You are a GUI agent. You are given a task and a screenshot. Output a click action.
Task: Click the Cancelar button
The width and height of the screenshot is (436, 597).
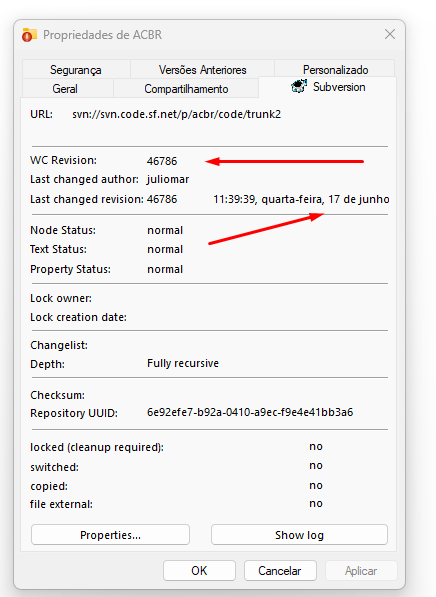280,570
